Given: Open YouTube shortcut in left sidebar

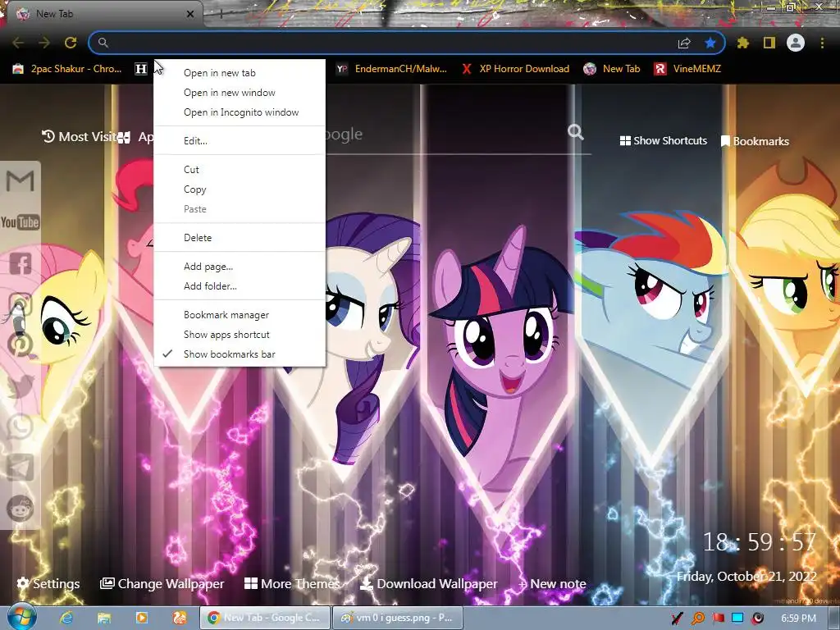Looking at the screenshot, I should 20,221.
